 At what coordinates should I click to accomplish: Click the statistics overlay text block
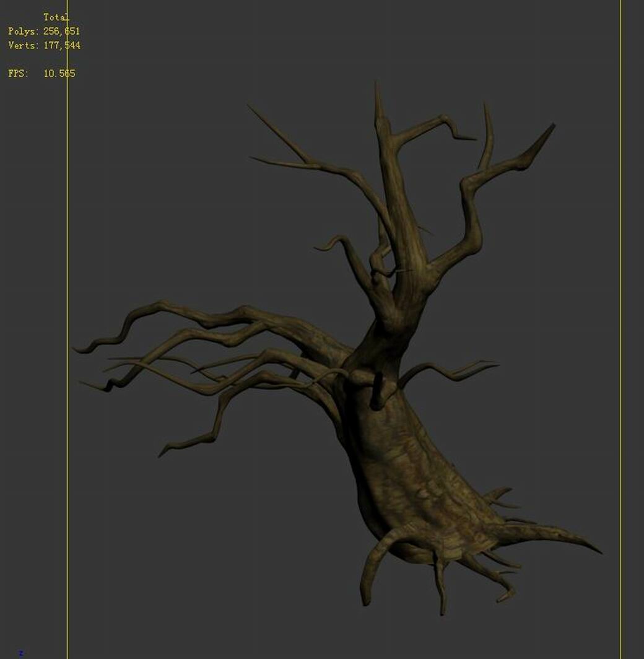[x=43, y=43]
